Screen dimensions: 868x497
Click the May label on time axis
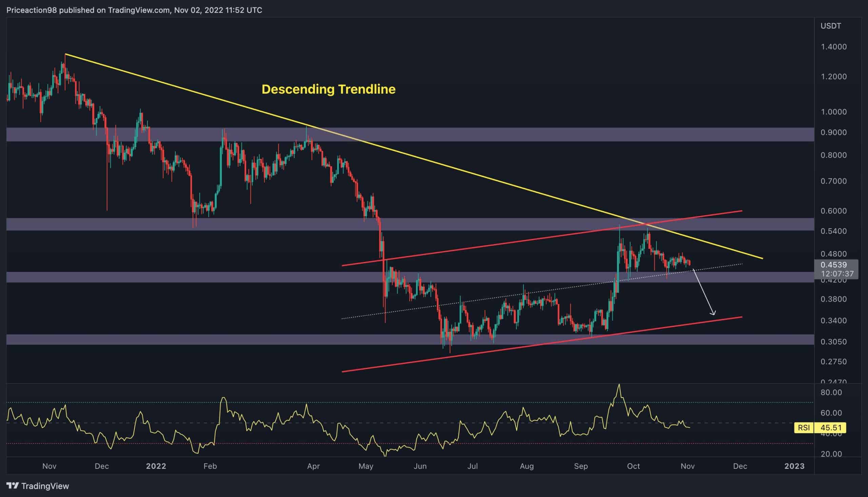pos(366,466)
